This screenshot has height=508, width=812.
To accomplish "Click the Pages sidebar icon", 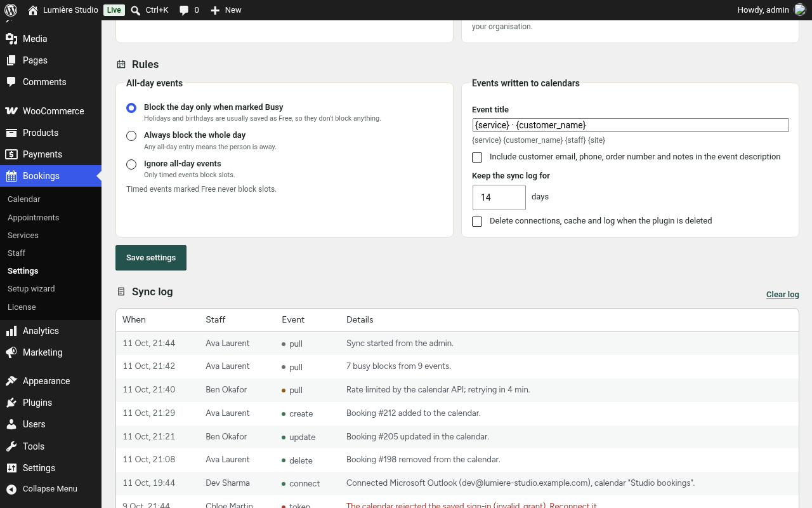I will (x=11, y=60).
